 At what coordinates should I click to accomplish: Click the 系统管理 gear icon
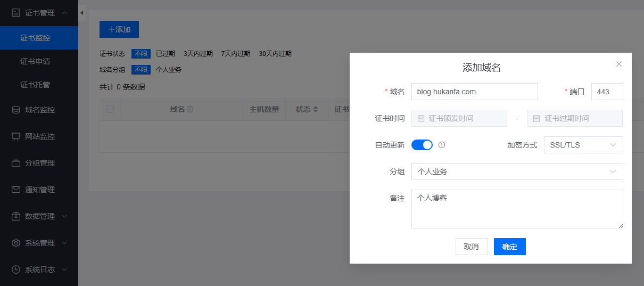pyautogui.click(x=16, y=243)
